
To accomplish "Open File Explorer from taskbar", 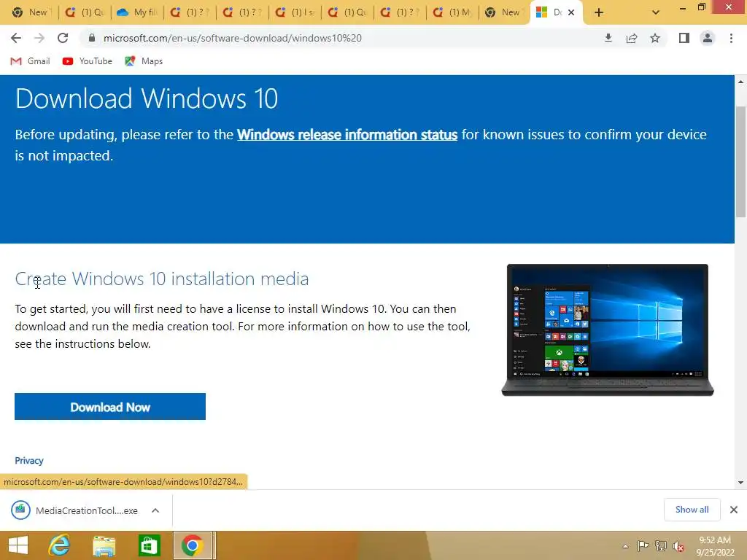I will click(x=104, y=545).
